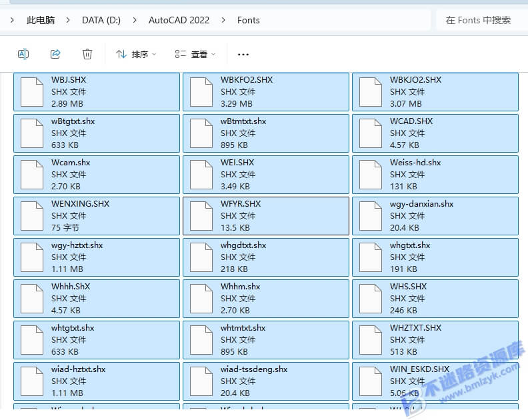Expand the chevron before 此电脑
The image size is (528, 420).
point(12,20)
